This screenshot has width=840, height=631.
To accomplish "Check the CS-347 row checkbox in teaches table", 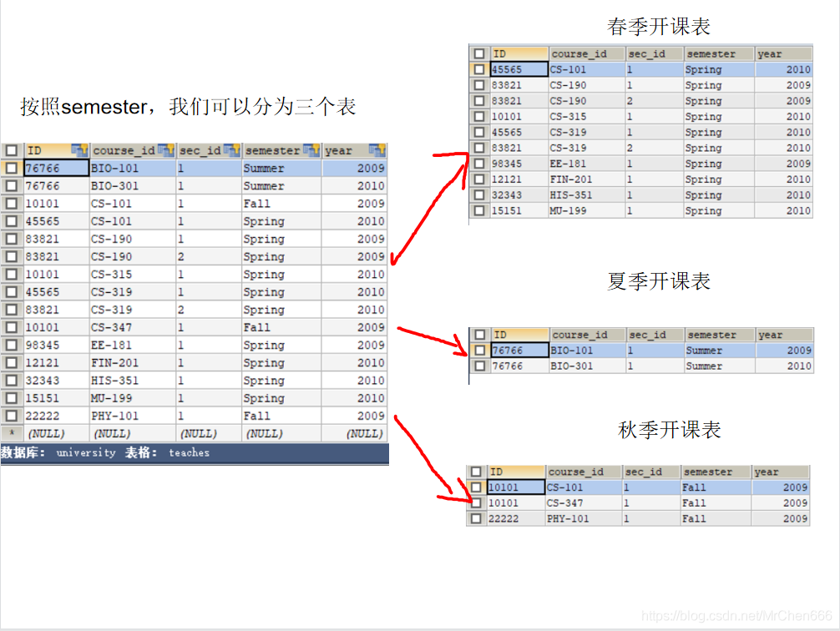I will (11, 327).
